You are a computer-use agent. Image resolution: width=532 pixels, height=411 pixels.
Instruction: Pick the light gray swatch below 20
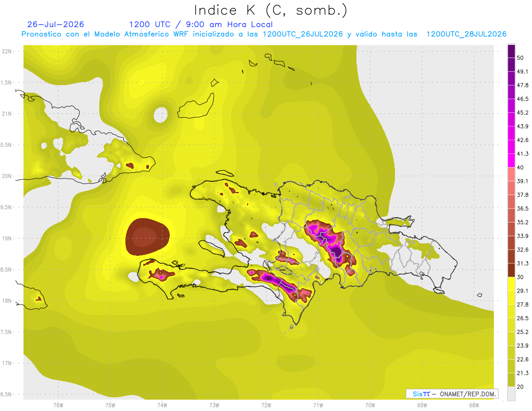[x=511, y=394]
